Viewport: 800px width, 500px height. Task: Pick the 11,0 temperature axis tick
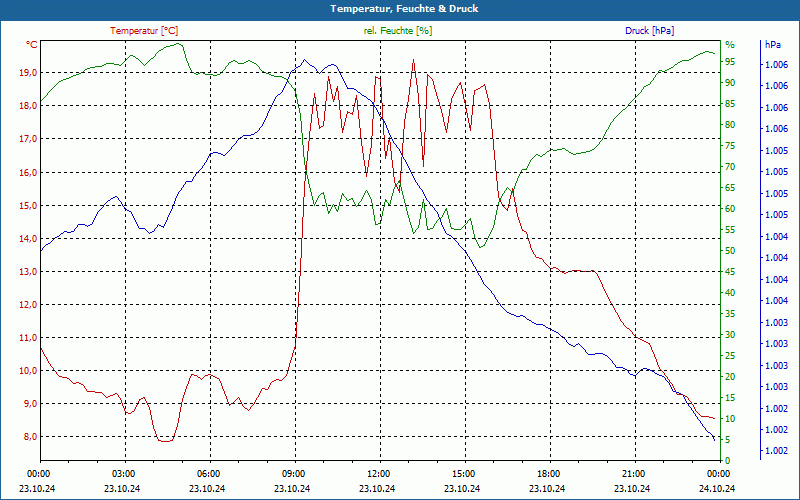click(x=28, y=338)
